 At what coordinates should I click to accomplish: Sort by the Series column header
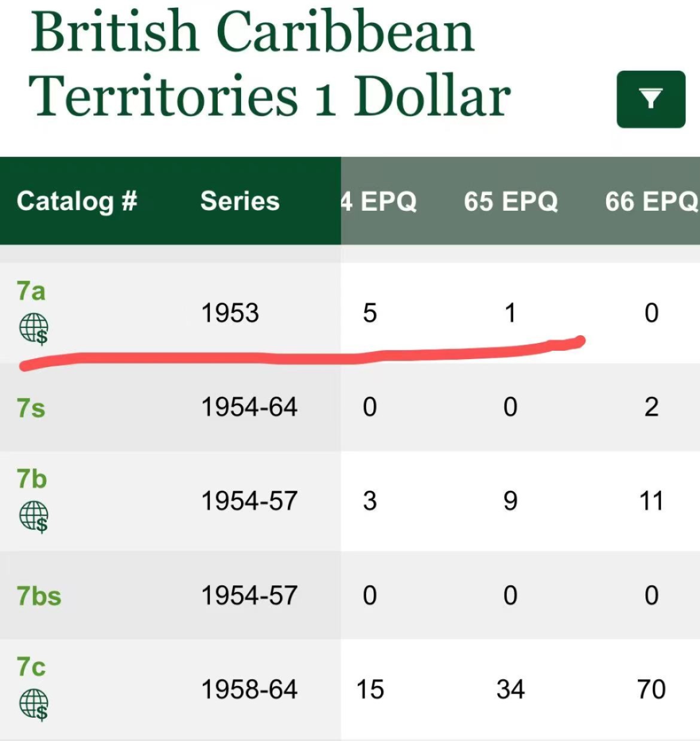pyautogui.click(x=240, y=201)
